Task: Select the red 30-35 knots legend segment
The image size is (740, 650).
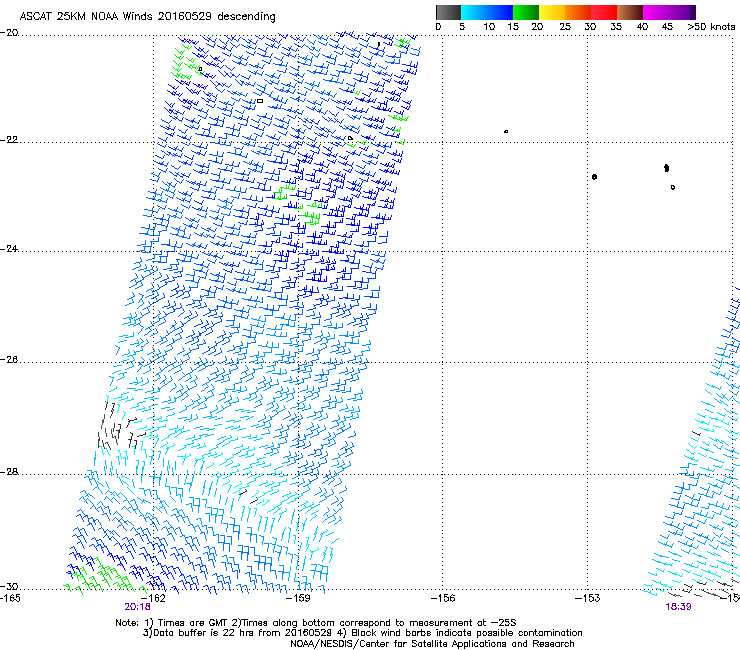Action: coord(604,12)
